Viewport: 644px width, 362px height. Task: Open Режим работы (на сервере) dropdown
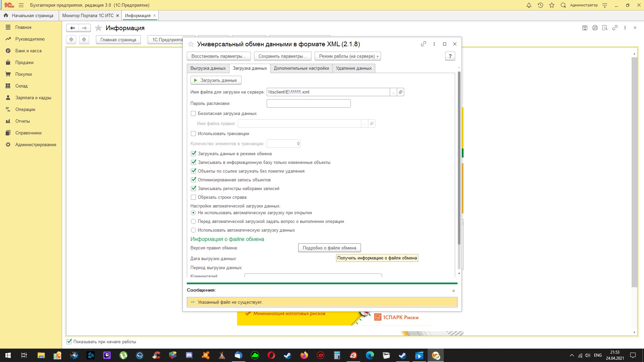point(347,56)
